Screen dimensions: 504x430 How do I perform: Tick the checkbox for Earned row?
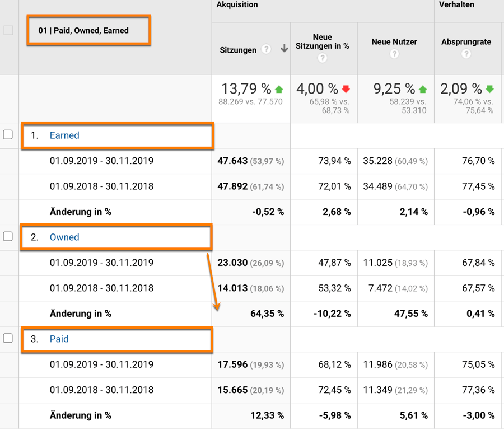[8, 135]
